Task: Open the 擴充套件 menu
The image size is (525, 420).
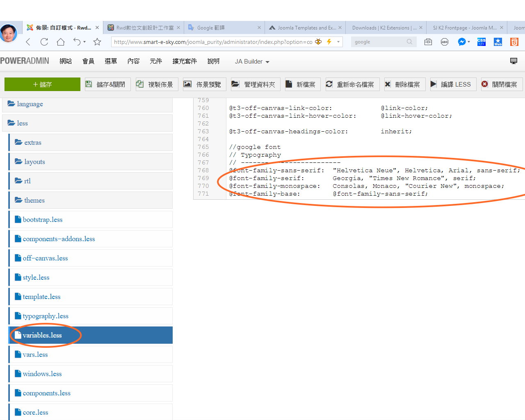Action: (185, 61)
